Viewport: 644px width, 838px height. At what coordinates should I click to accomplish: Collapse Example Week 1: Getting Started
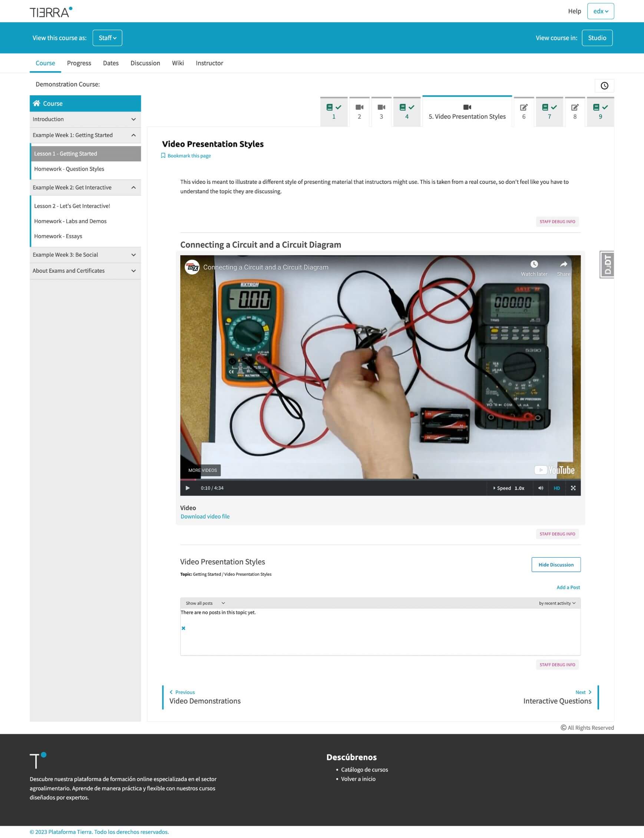tap(85, 135)
